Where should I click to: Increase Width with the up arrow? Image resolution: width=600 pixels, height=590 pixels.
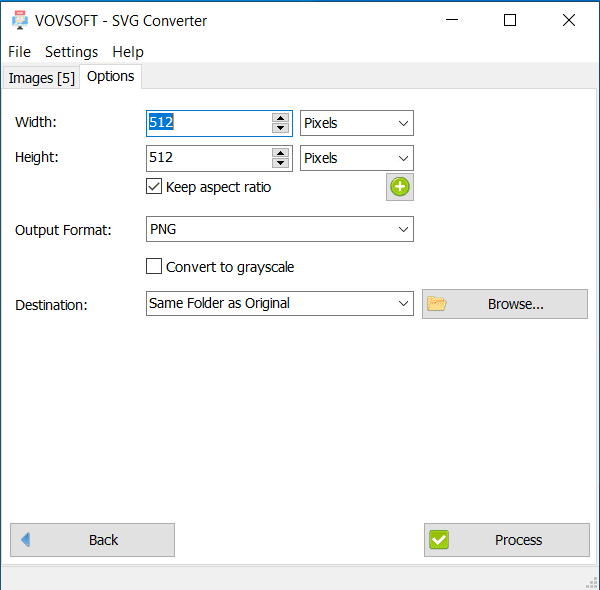pyautogui.click(x=280, y=117)
